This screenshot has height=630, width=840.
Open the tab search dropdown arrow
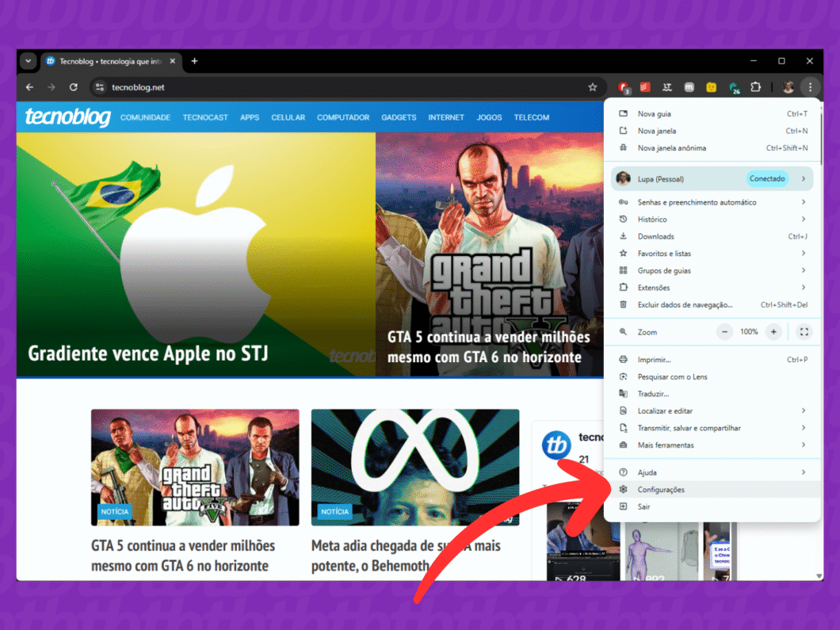(29, 61)
